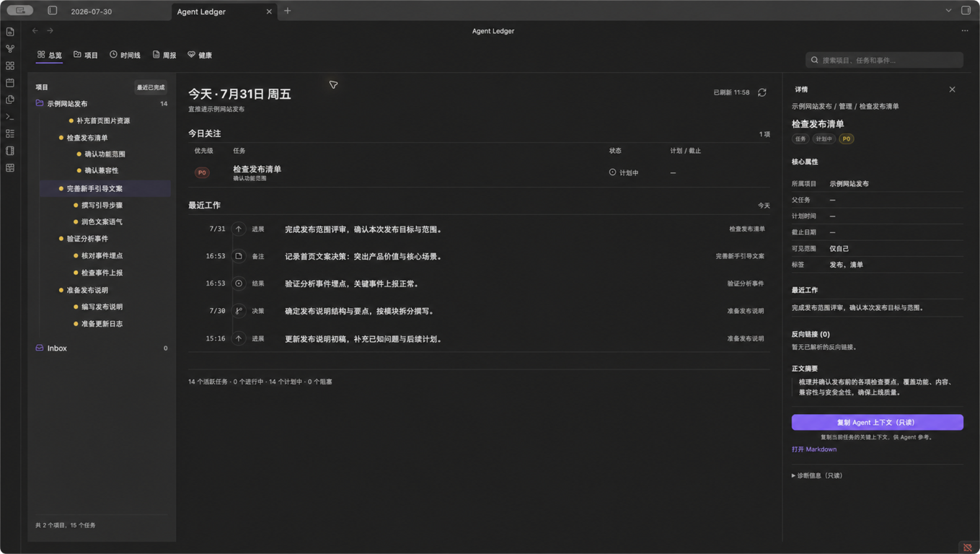Select 核对事件埋点 task

click(104, 256)
